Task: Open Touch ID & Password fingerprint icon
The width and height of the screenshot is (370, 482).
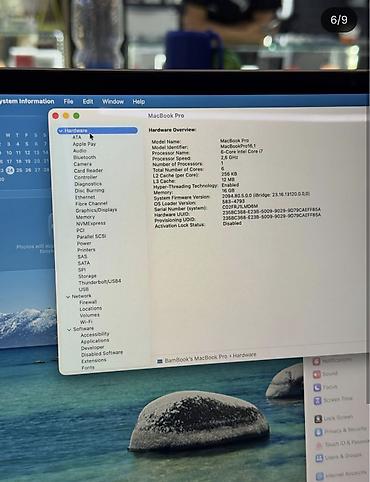Action: pos(319,445)
